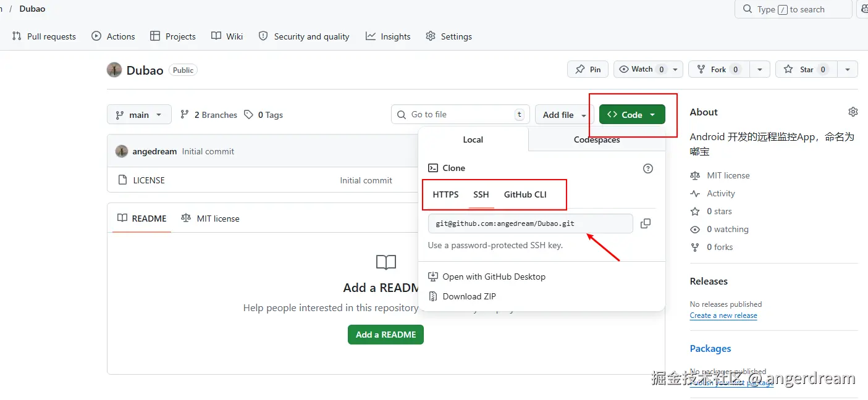The width and height of the screenshot is (868, 400).
Task: Click the green Add a README button
Action: coord(386,335)
